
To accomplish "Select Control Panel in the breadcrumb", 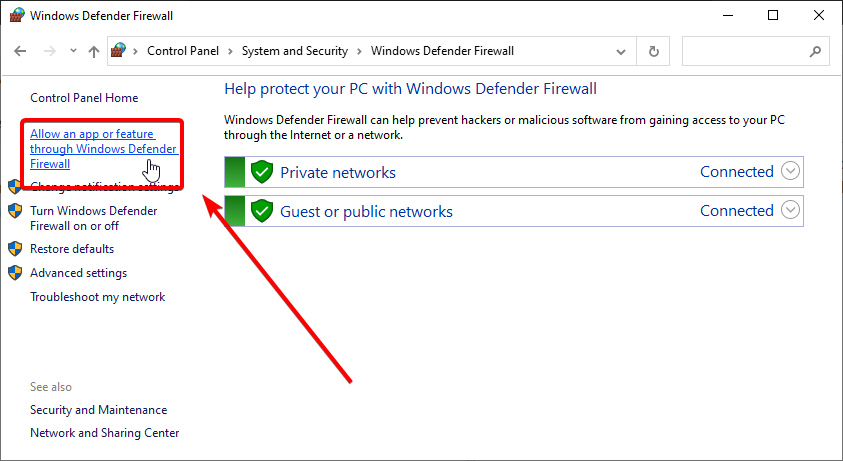I will [x=183, y=51].
